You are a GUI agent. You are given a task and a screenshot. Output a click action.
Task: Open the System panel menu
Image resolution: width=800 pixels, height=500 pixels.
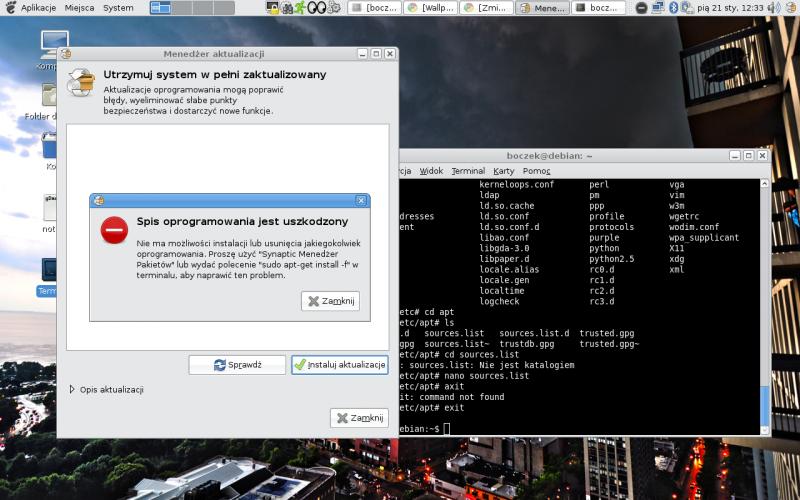click(118, 7)
